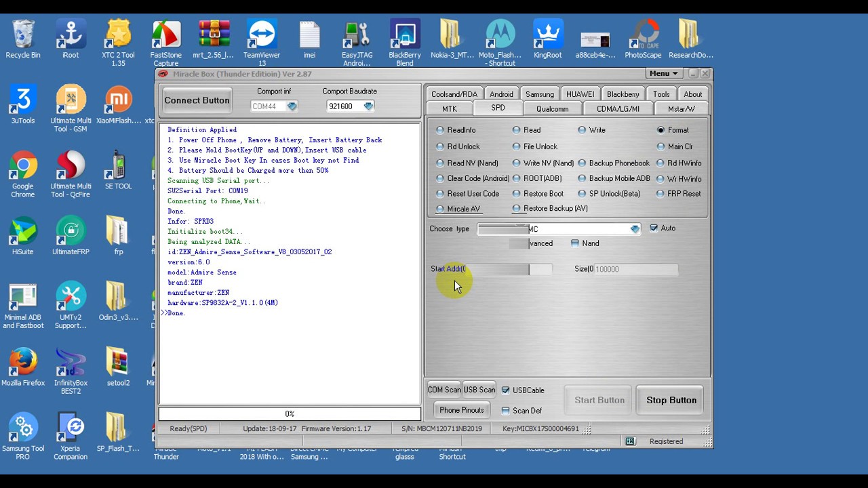Toggle the Nand checkbox
The height and width of the screenshot is (488, 868).
[575, 243]
